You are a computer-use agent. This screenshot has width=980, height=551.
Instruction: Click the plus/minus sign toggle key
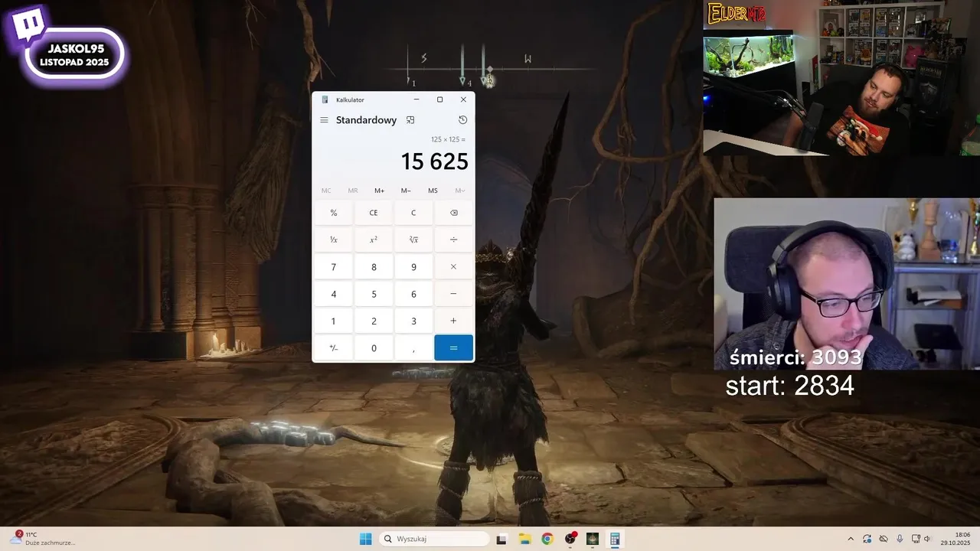coord(333,347)
